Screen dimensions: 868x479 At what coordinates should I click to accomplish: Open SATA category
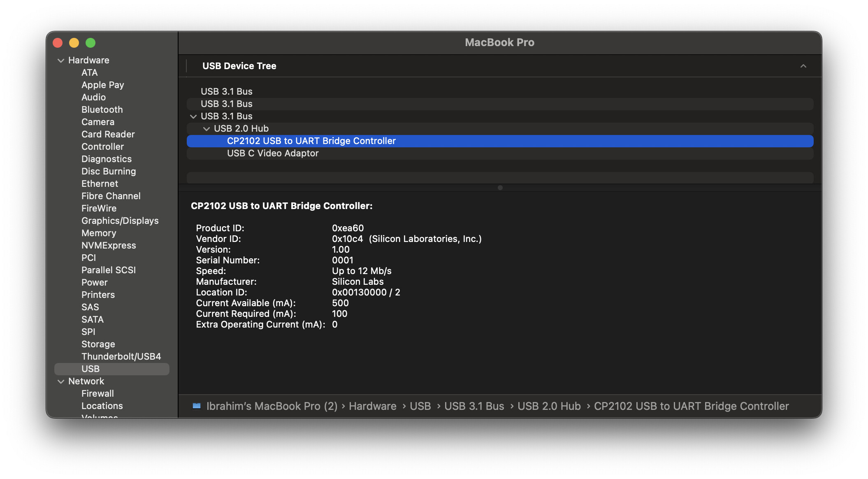[x=92, y=319]
